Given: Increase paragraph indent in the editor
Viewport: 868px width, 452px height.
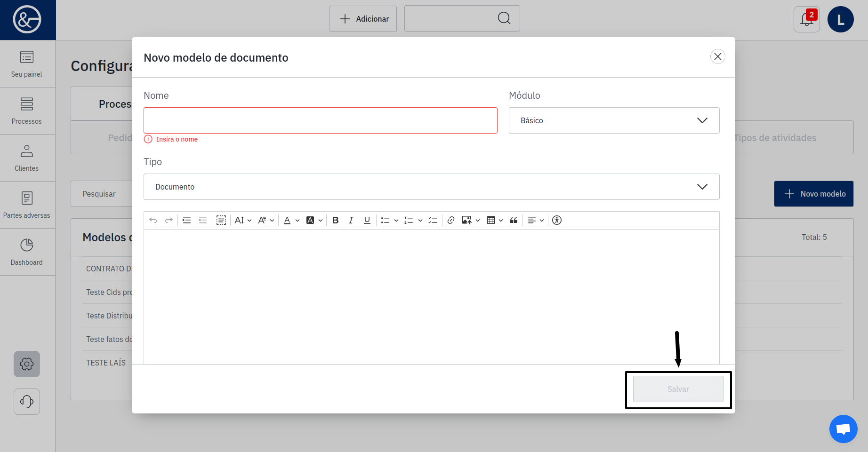Looking at the screenshot, I should [x=187, y=220].
